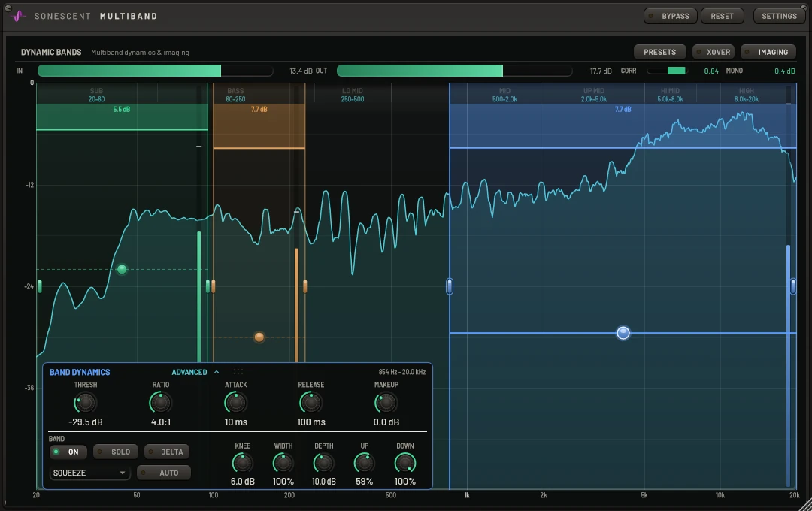The image size is (812, 511).
Task: Click the RATIO knob
Action: tap(161, 402)
